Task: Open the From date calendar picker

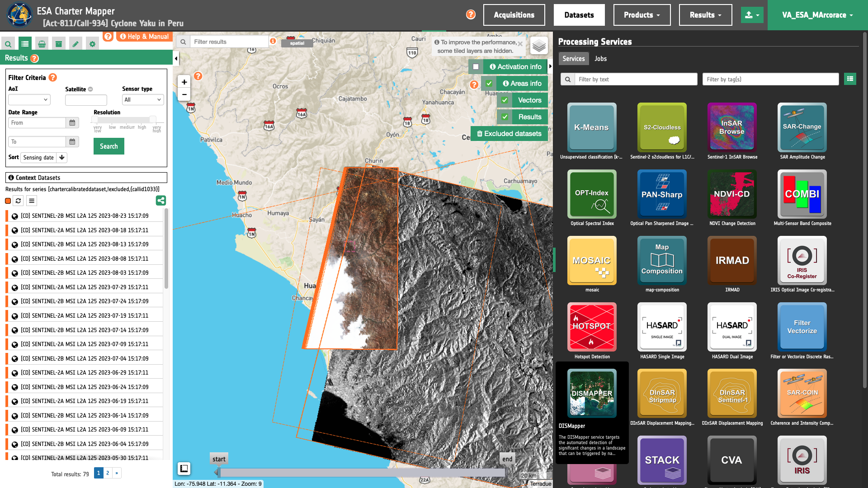Action: [72, 123]
